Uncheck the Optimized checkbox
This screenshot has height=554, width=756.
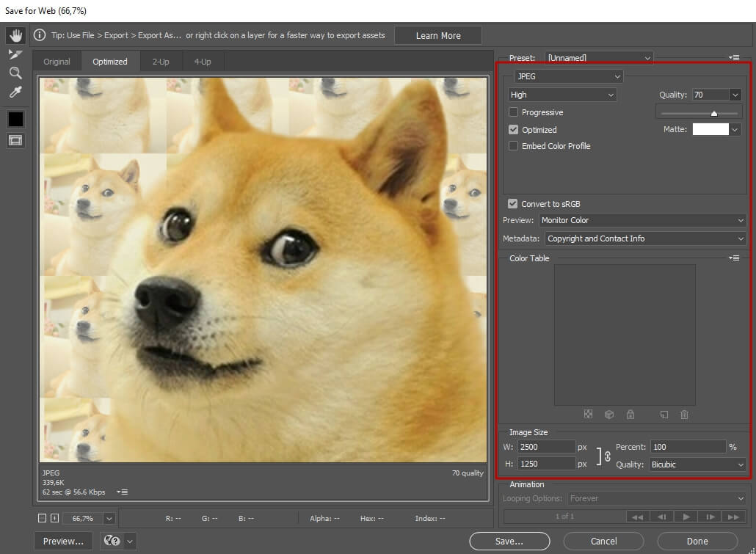point(514,129)
